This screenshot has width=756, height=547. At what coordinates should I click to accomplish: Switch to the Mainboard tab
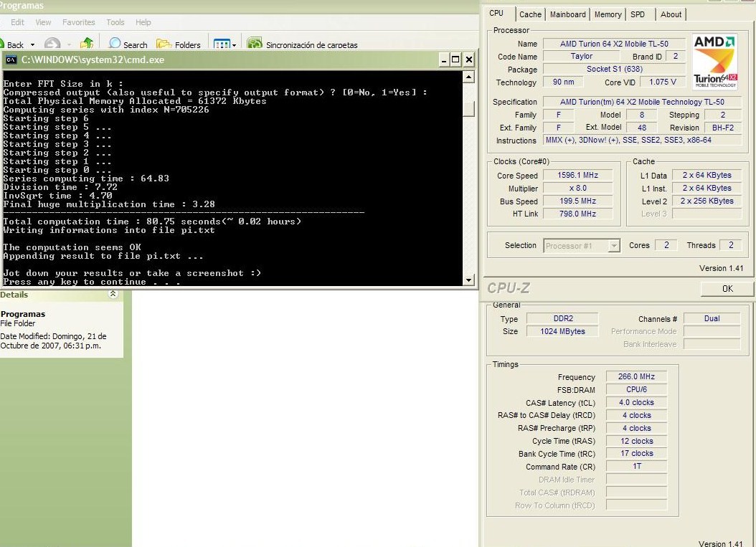coord(568,14)
